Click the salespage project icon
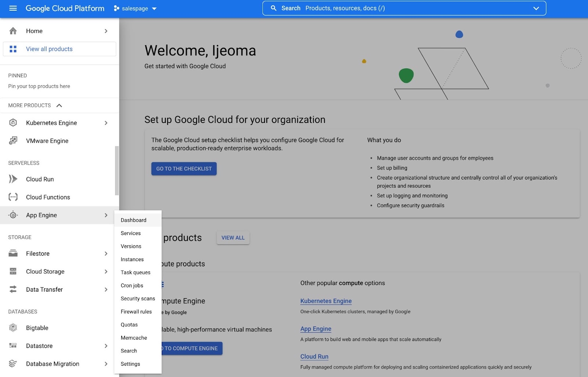 pos(116,8)
